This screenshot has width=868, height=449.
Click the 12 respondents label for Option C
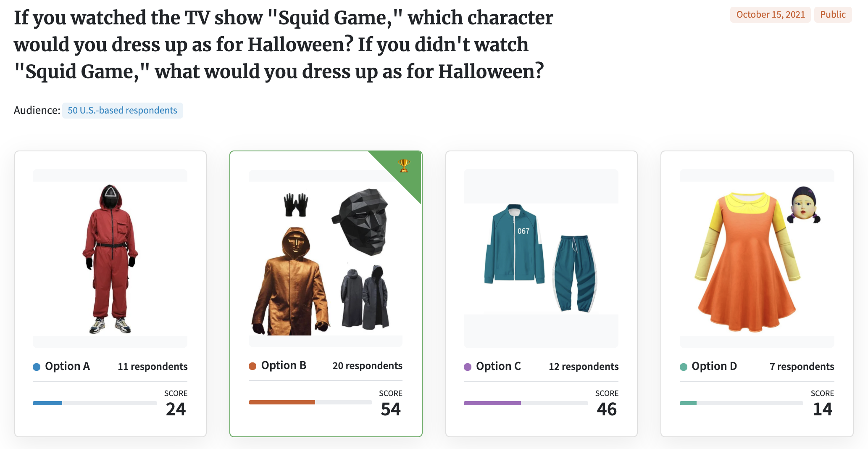point(584,367)
